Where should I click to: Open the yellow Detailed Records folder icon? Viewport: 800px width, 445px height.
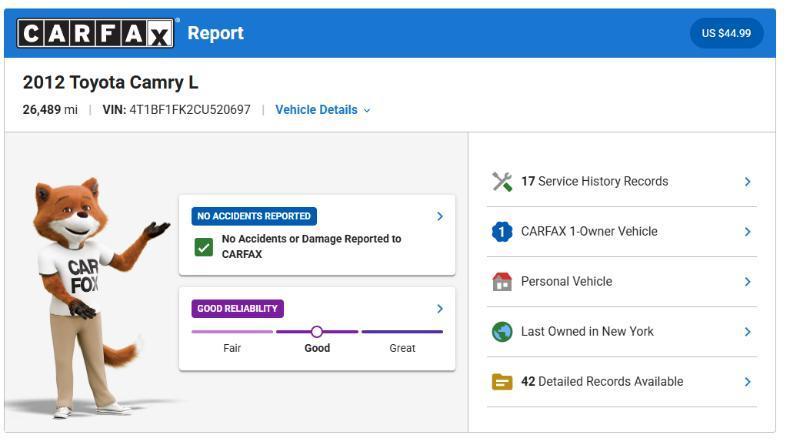(x=502, y=382)
